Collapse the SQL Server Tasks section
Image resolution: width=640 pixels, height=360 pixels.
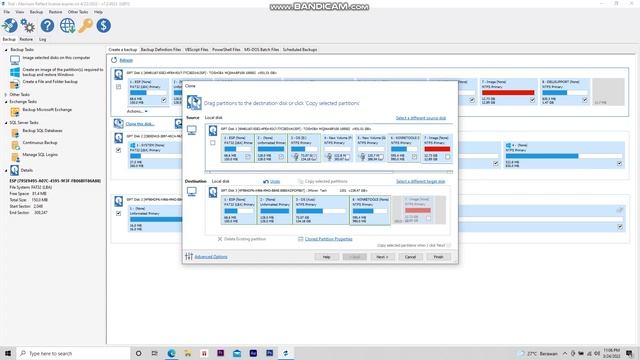tap(6, 123)
